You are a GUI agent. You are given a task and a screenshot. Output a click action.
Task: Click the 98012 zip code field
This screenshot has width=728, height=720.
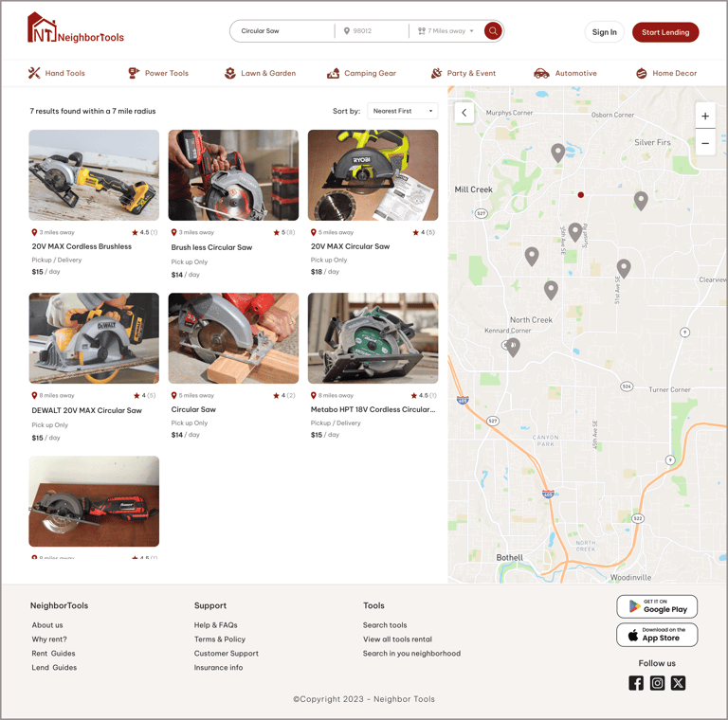tap(372, 31)
